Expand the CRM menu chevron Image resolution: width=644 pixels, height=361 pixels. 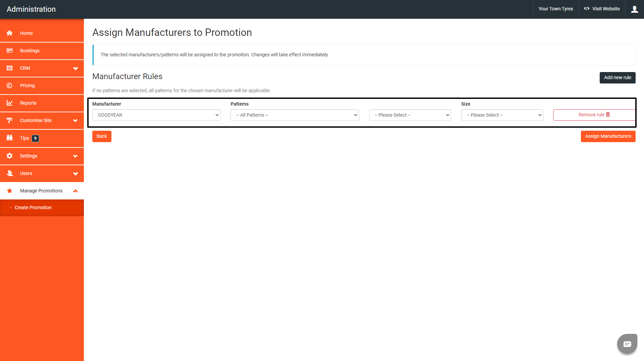(76, 68)
